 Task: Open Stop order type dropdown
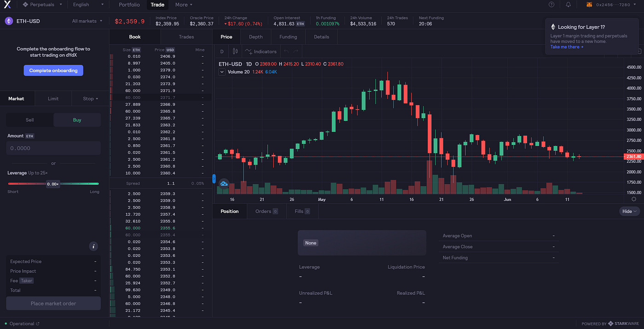[x=91, y=98]
